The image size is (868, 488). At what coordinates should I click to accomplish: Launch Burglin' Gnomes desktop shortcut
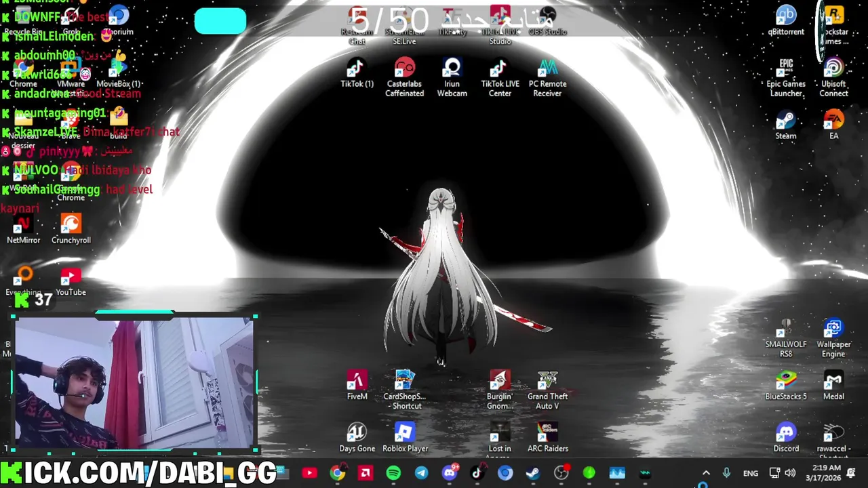point(500,390)
